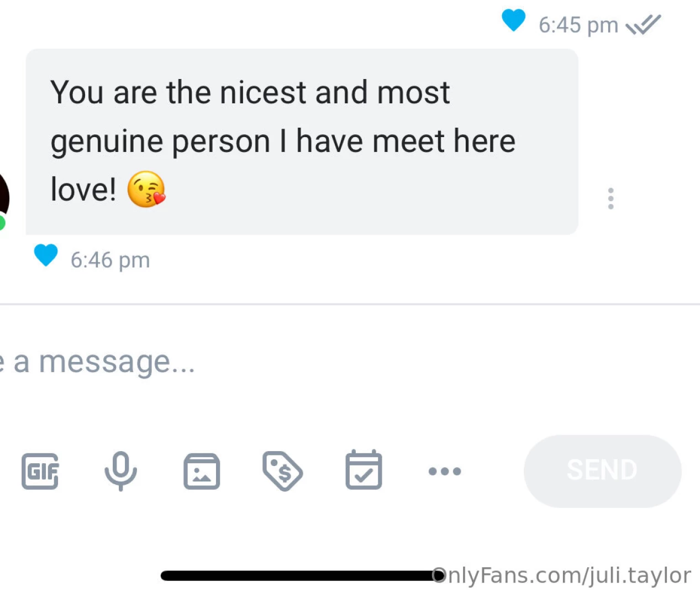This screenshot has height=597, width=700.
Task: Attach media with the image icon
Action: click(x=202, y=472)
